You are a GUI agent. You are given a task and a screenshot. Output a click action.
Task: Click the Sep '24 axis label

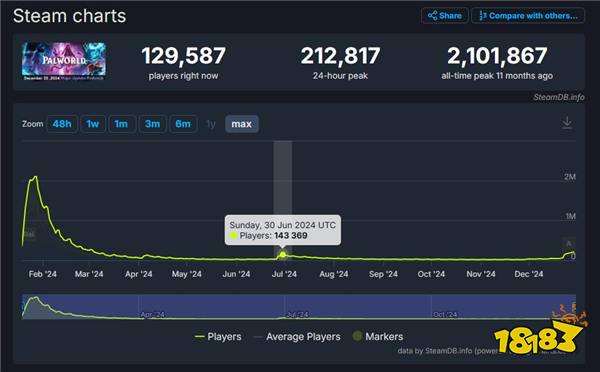click(x=383, y=274)
